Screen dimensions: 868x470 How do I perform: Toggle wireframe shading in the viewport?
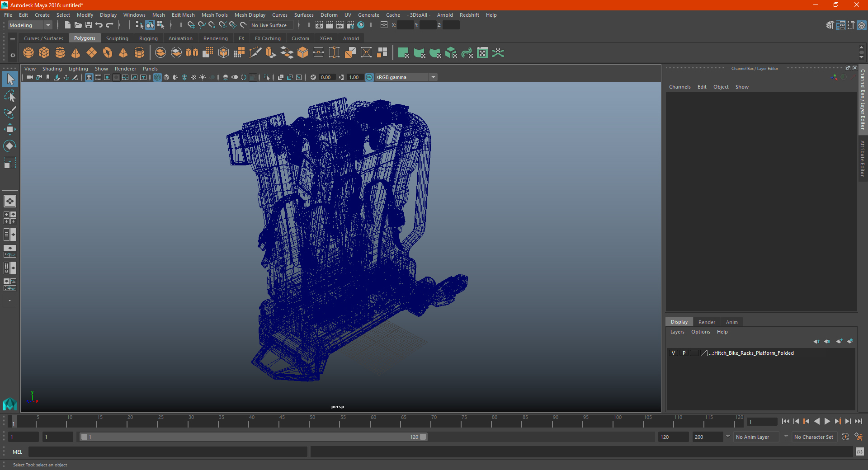(x=157, y=77)
